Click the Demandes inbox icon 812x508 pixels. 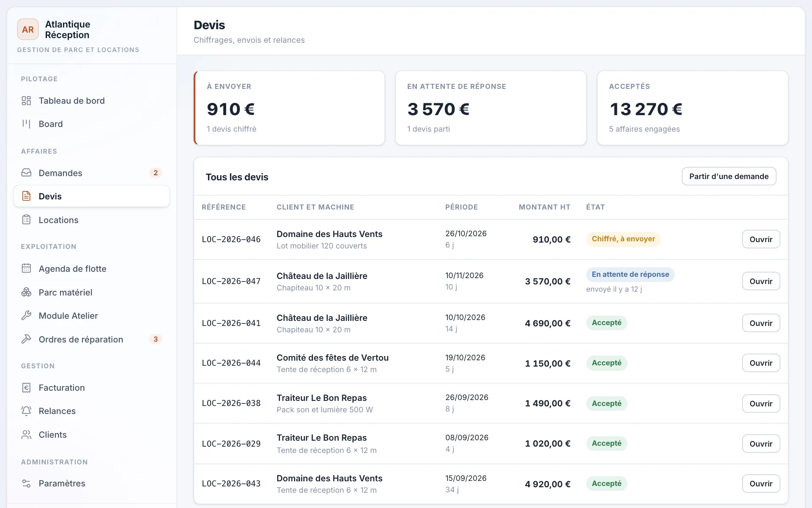[x=26, y=173]
